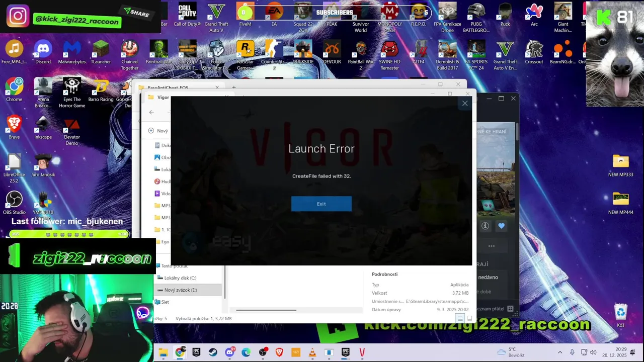Select the FPV Kamikaze Drone icon

pyautogui.click(x=447, y=18)
